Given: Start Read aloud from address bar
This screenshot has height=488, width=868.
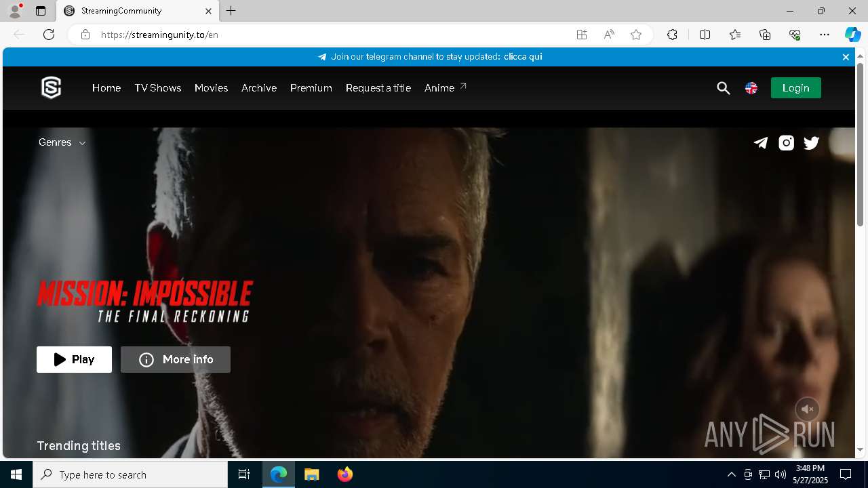Looking at the screenshot, I should [609, 35].
